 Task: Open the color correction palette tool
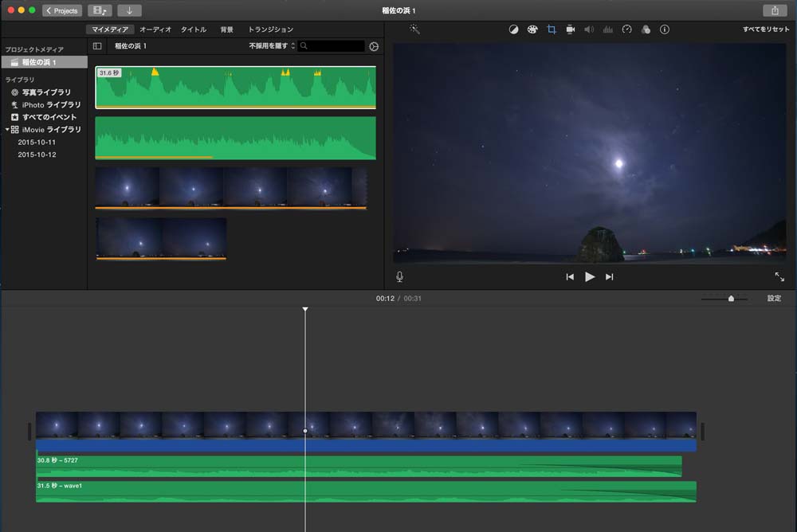click(x=532, y=29)
